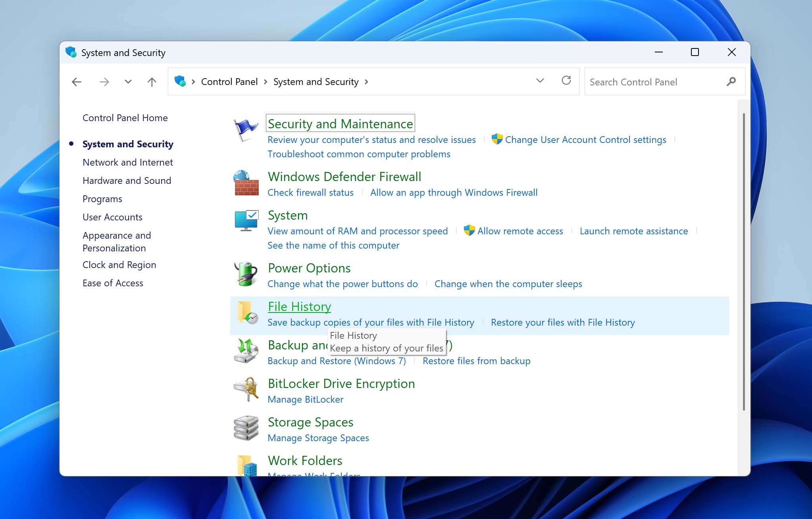Screen dimensions: 812x519
Task: Click Backup and Restore (Windows 7) sublink
Action: click(337, 361)
